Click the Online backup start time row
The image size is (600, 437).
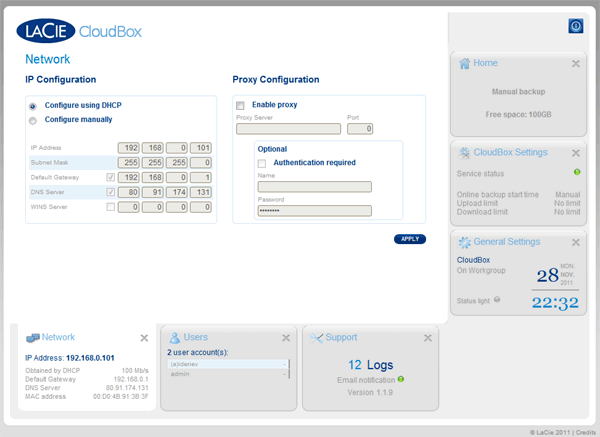coord(518,194)
